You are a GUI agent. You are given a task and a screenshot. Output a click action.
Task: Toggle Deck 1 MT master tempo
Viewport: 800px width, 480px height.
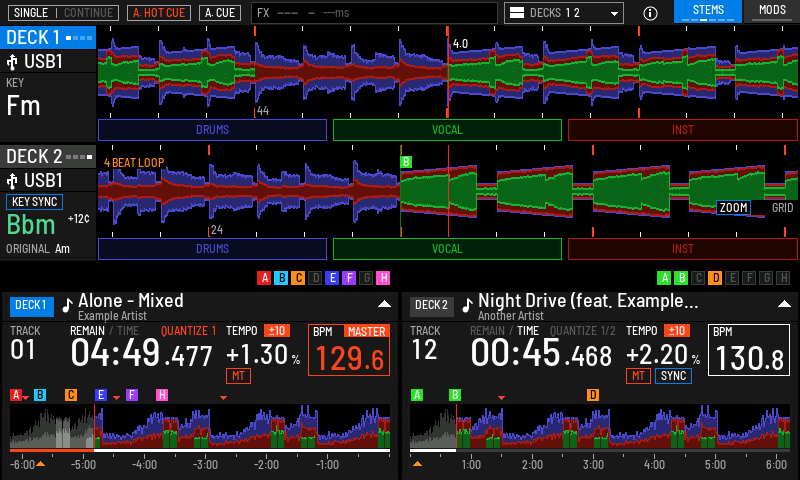[x=238, y=376]
